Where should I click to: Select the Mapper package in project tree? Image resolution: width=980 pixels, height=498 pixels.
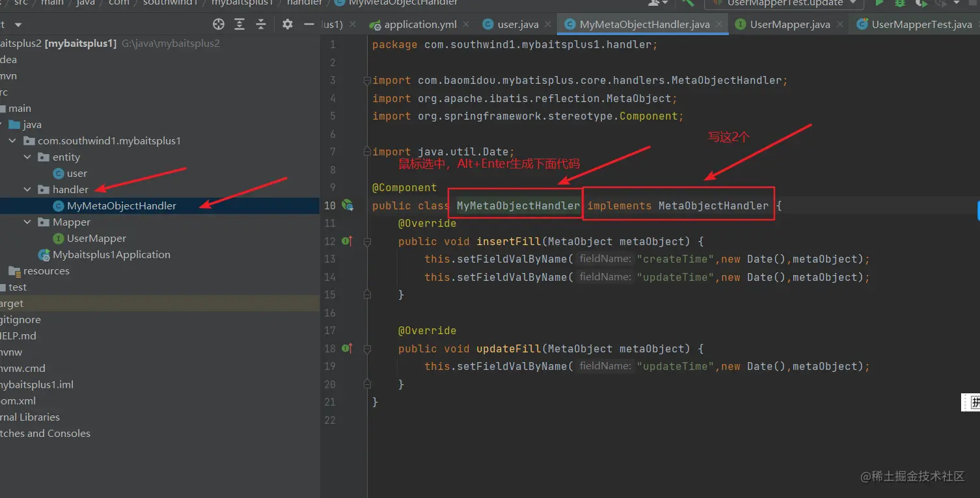(72, 222)
